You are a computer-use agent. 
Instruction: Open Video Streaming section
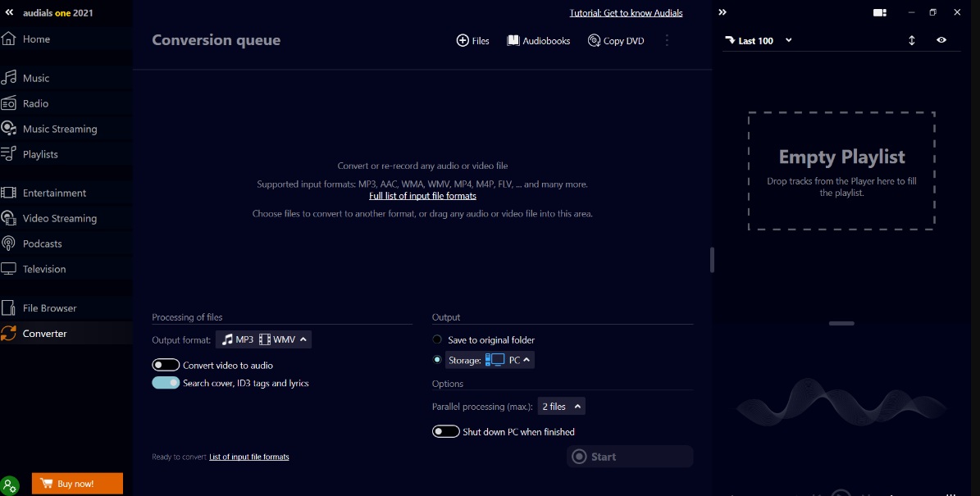click(x=66, y=218)
